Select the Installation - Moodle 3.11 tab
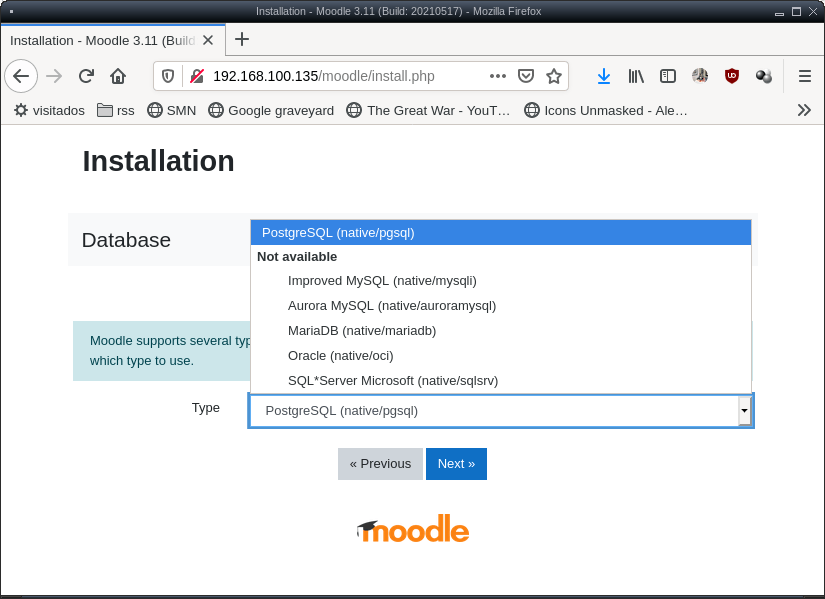825x599 pixels. [113, 41]
